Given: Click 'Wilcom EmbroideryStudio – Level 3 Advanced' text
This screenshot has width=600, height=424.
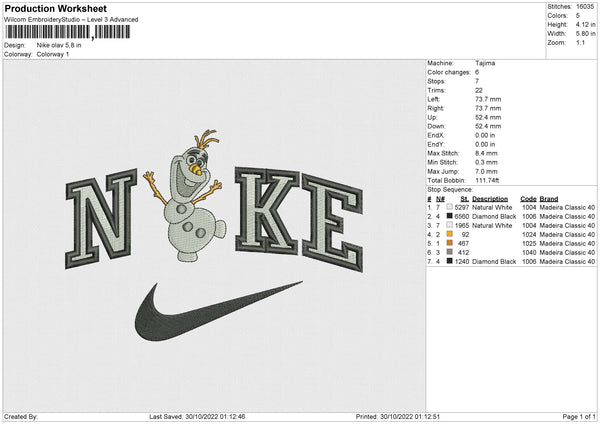Looking at the screenshot, I should coord(71,20).
